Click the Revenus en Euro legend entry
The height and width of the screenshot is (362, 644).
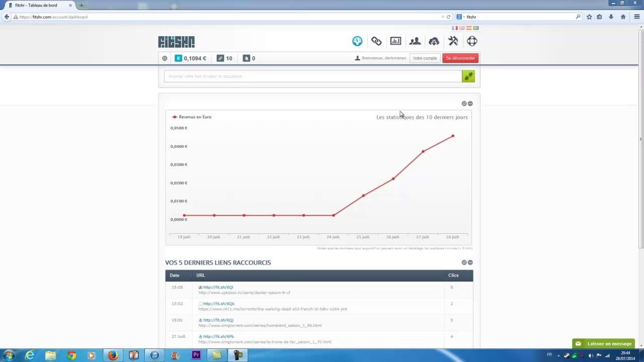point(192,117)
